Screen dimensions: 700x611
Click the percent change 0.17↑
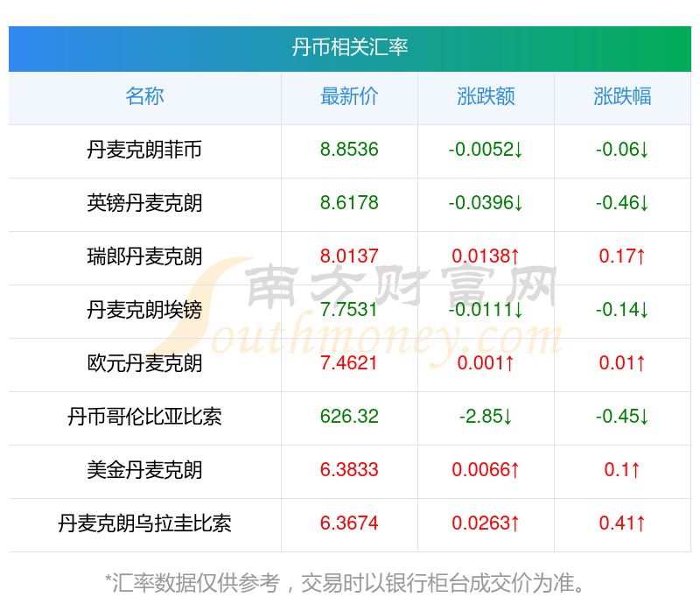(x=622, y=256)
